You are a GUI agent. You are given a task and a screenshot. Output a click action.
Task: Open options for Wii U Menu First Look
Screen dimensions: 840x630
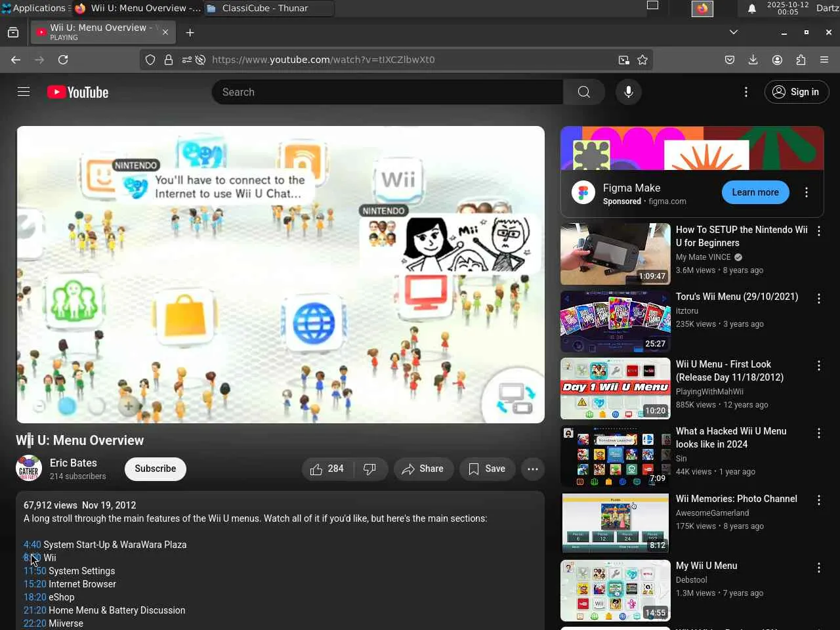pos(819,366)
